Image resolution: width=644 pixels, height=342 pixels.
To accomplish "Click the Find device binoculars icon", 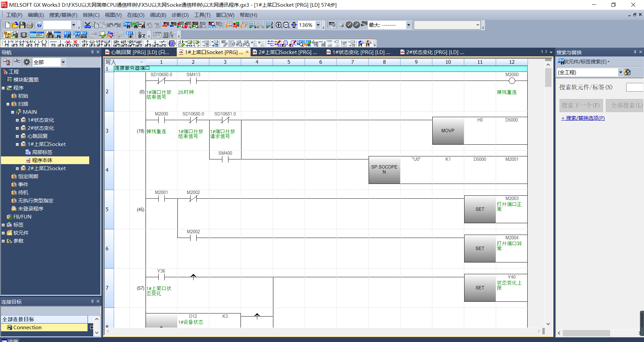I will (x=50, y=35).
